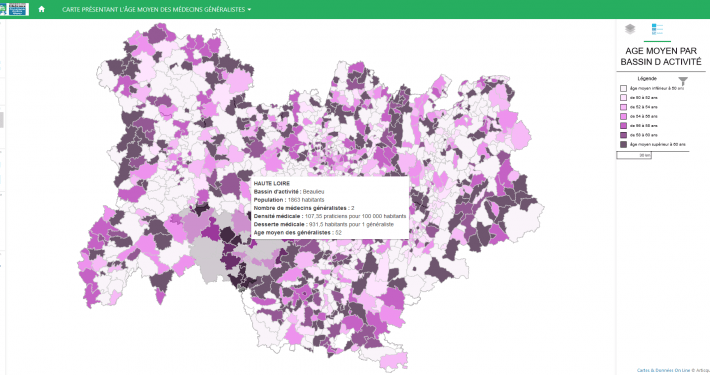This screenshot has width=710, height=375.
Task: Click the 'Bassin d'activité : Beaulieu' tooltip line
Action: click(289, 192)
